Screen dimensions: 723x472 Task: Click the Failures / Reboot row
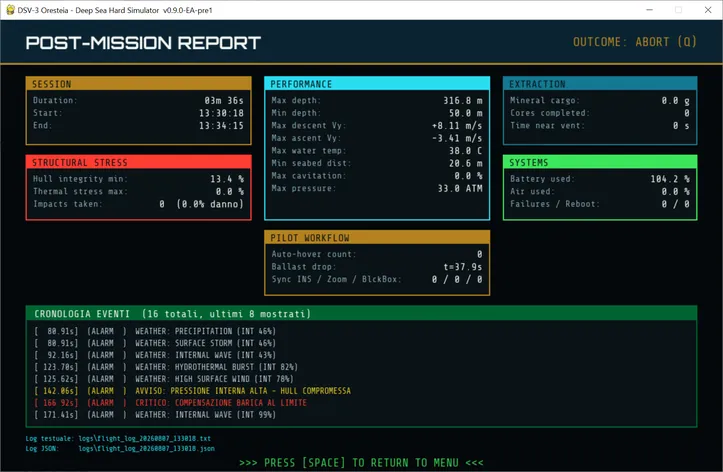point(599,204)
